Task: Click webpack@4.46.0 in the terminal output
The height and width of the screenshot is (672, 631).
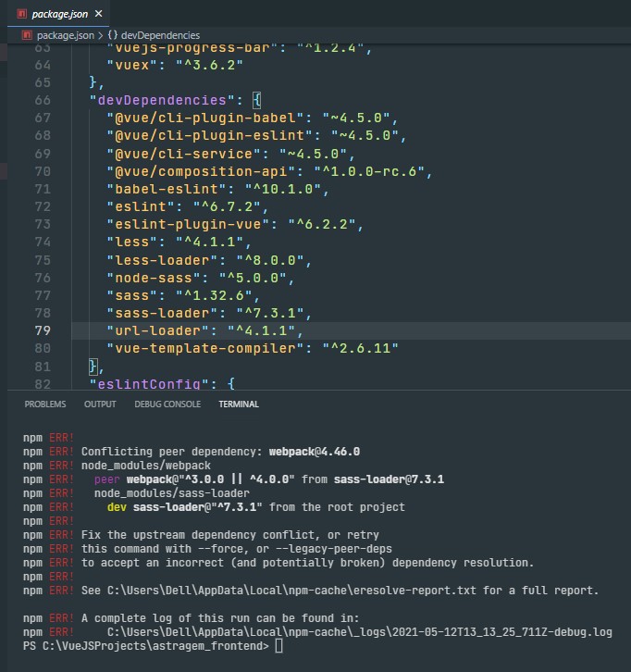Action: [x=315, y=452]
